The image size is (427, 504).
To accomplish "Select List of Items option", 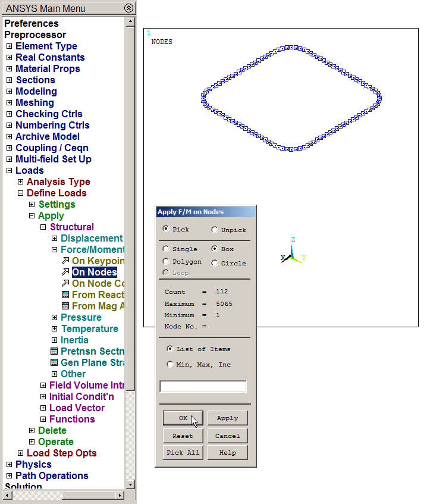I will point(170,349).
